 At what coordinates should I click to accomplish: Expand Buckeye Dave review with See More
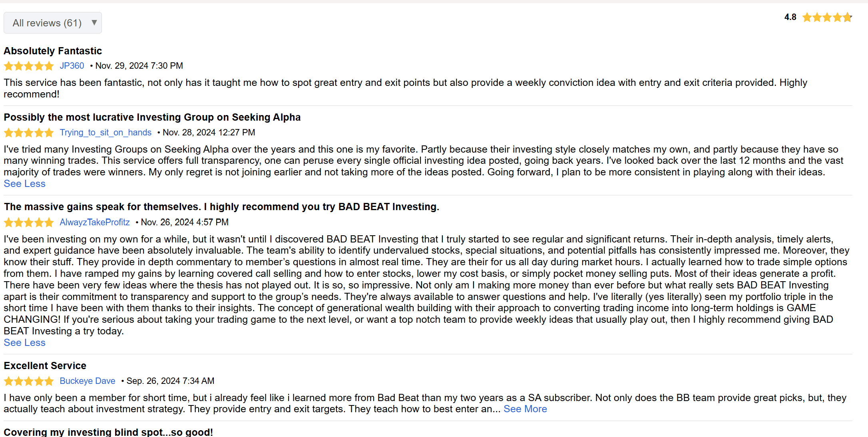point(525,409)
